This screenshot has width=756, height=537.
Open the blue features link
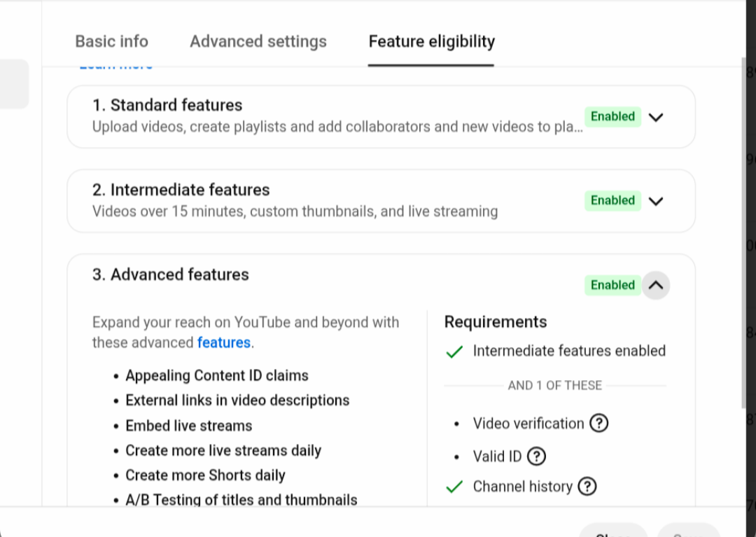point(224,342)
